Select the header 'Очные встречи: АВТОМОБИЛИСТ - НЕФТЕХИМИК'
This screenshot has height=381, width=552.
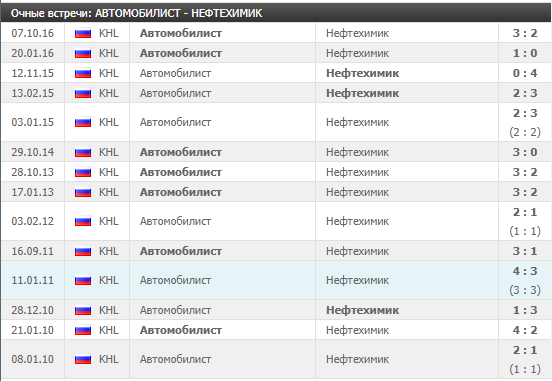(137, 13)
